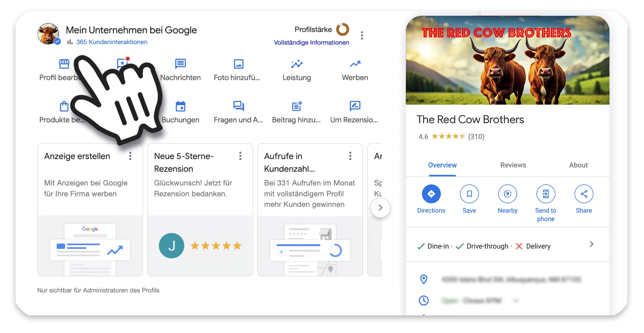The width and height of the screenshot is (644, 333).
Task: Open Fragen und Antworten chat icon
Action: (x=239, y=106)
